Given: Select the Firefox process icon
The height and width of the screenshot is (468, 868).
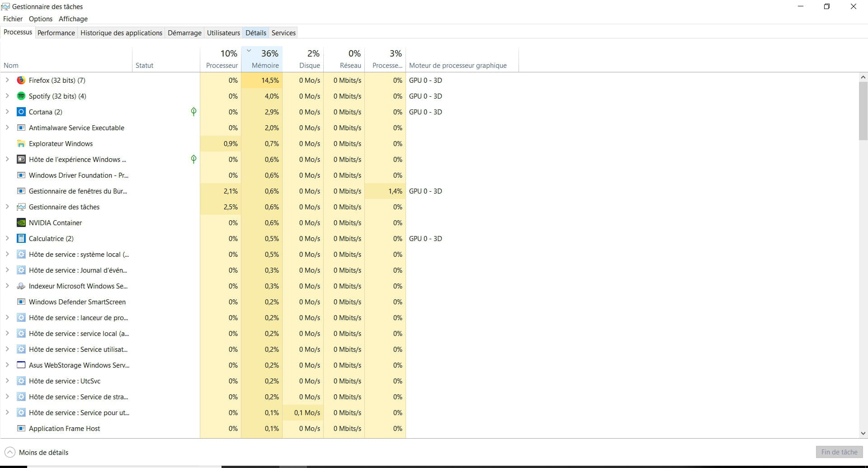Looking at the screenshot, I should point(21,80).
